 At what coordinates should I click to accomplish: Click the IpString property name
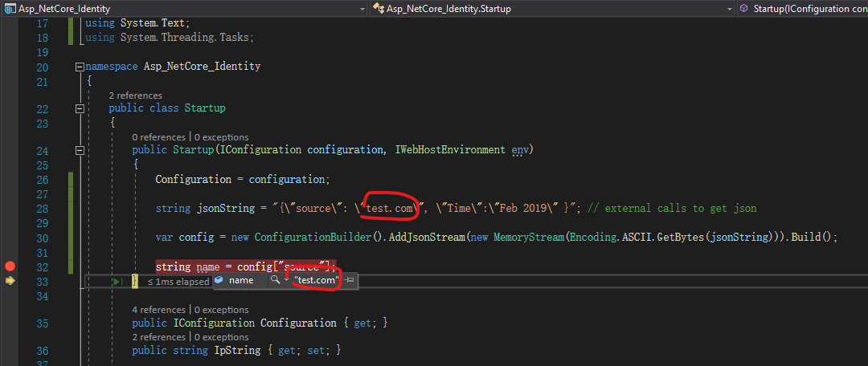pos(237,351)
